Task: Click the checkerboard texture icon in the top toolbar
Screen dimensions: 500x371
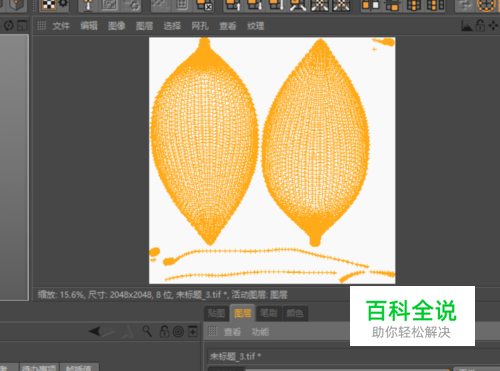Action: (49, 5)
